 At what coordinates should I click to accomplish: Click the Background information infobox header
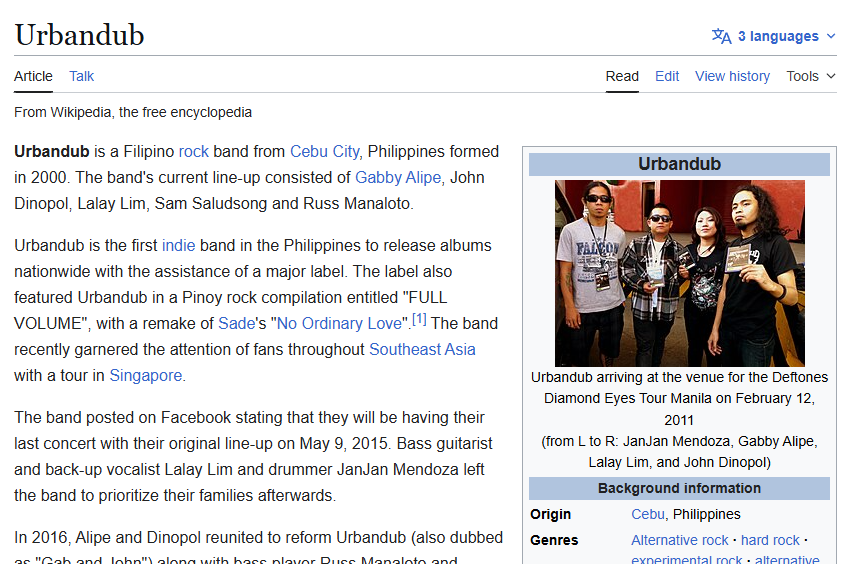(x=679, y=488)
